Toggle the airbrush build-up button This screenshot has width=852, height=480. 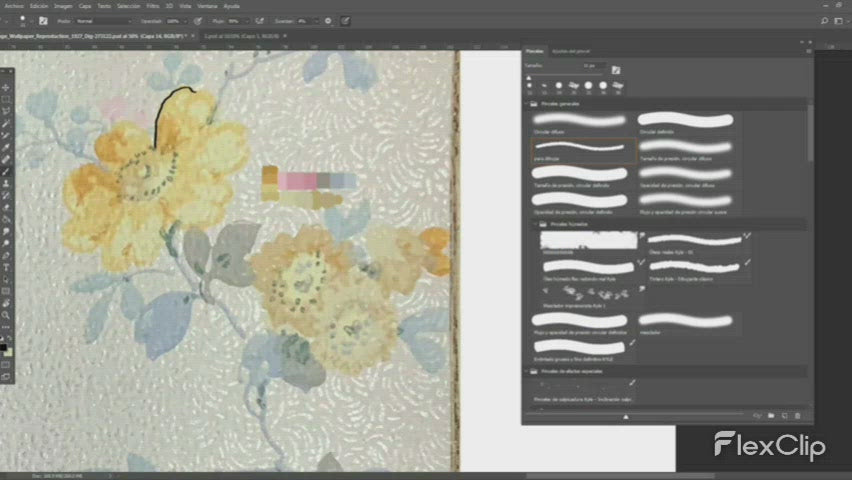pos(259,20)
